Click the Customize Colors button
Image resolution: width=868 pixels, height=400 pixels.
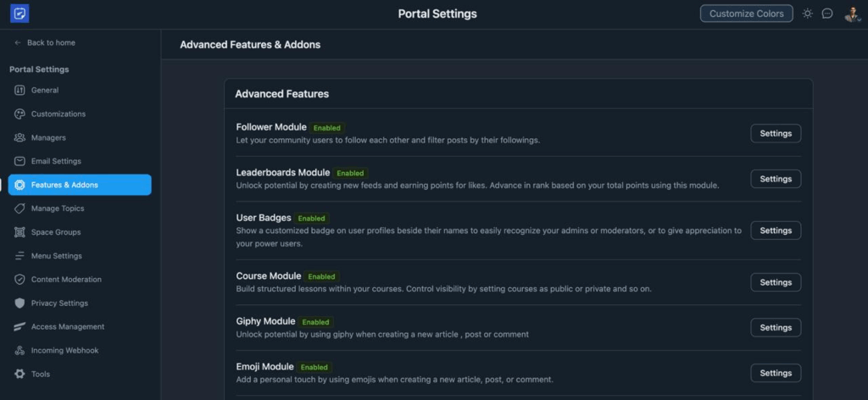point(746,14)
